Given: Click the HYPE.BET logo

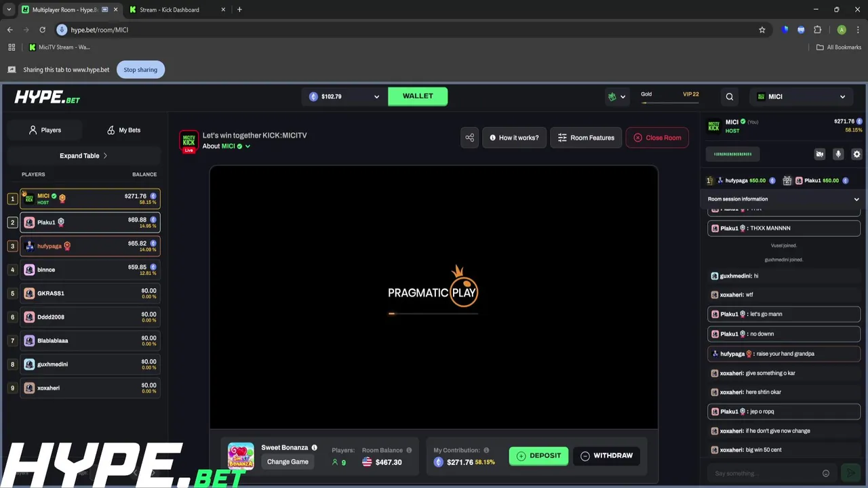Looking at the screenshot, I should [x=47, y=97].
